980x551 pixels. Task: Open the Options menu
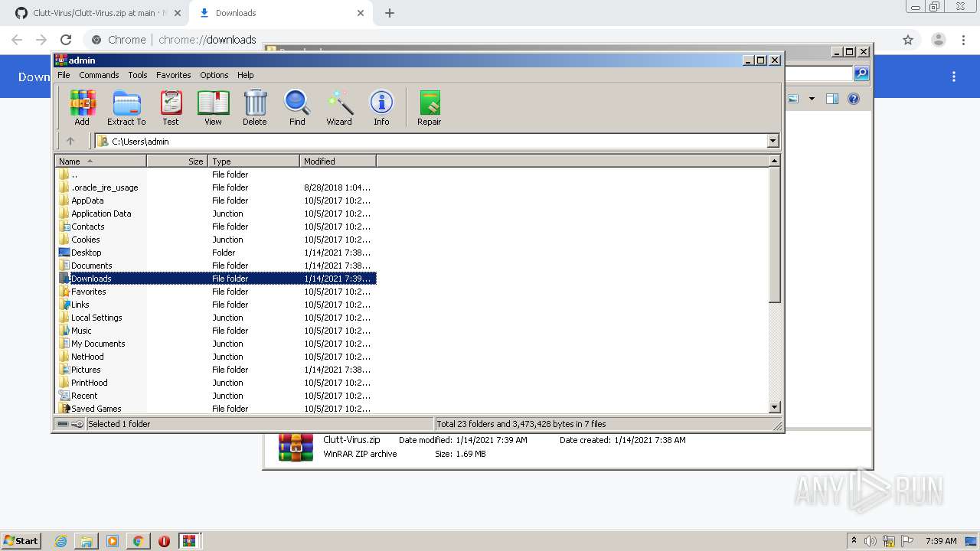pyautogui.click(x=214, y=75)
